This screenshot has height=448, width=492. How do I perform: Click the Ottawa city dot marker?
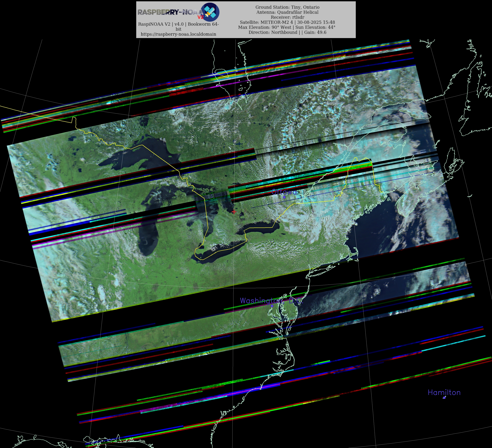pos(284,197)
